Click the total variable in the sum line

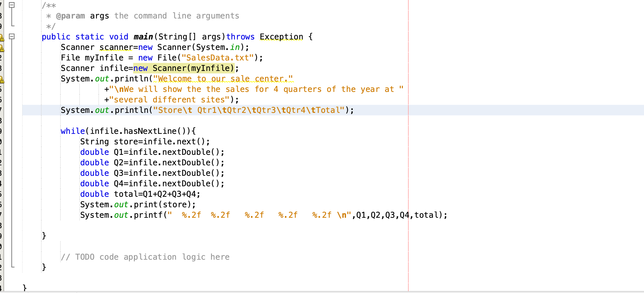coord(126,194)
